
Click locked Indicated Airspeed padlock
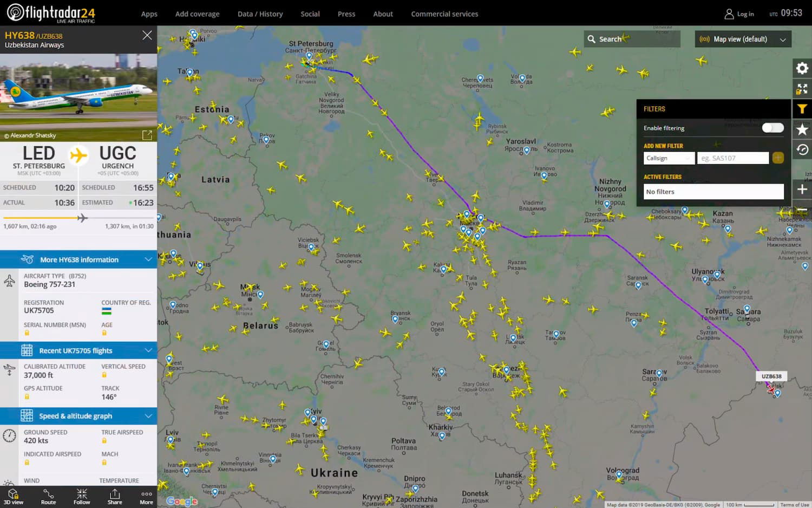click(27, 463)
